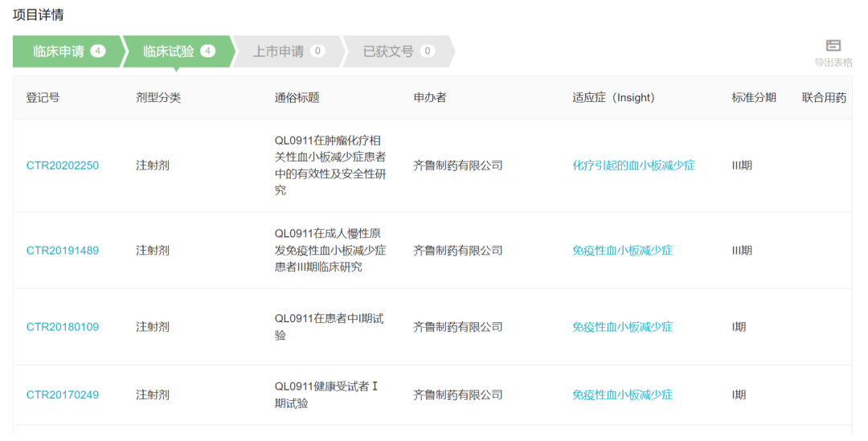
Task: Open the 上市申请 tab
Action: tap(279, 51)
